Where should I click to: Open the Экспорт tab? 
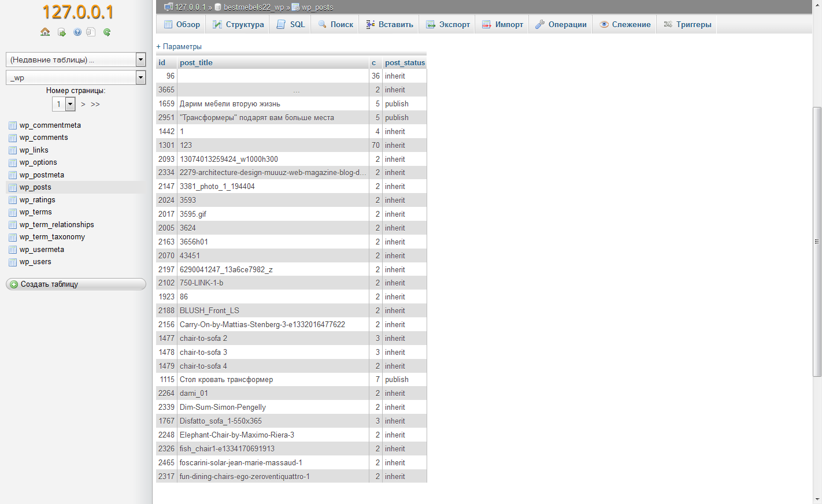tap(448, 24)
